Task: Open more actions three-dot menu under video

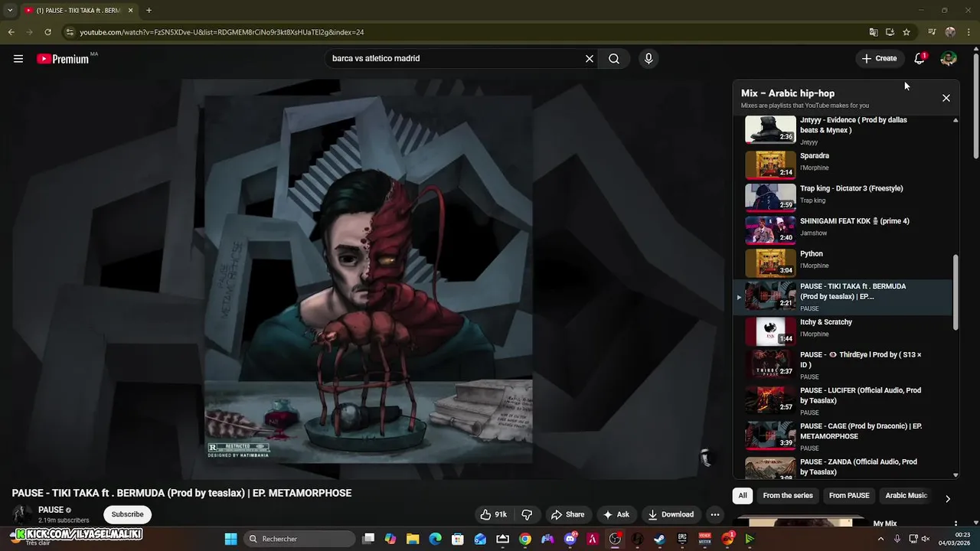Action: (714, 514)
